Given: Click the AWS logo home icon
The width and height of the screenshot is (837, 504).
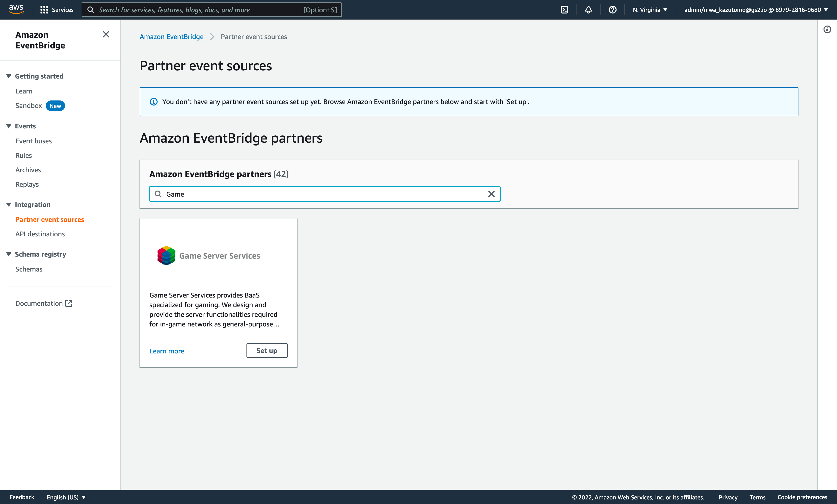Looking at the screenshot, I should [16, 9].
